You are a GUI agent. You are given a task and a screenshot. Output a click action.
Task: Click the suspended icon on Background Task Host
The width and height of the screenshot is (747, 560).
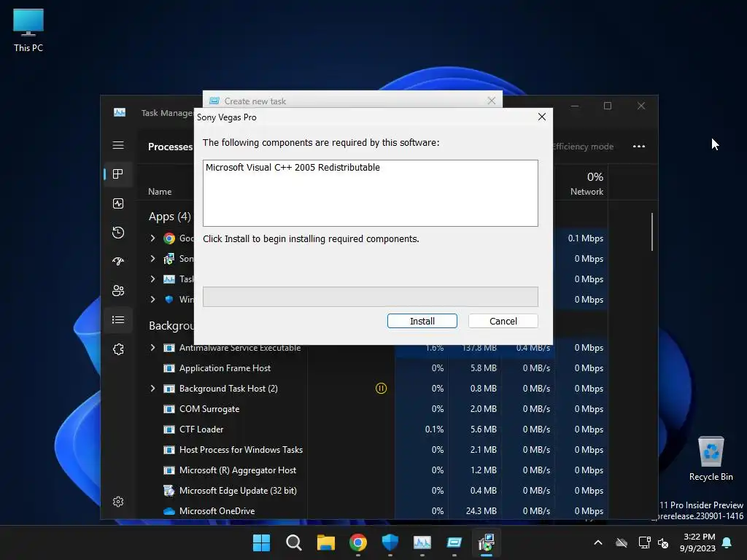[381, 389]
